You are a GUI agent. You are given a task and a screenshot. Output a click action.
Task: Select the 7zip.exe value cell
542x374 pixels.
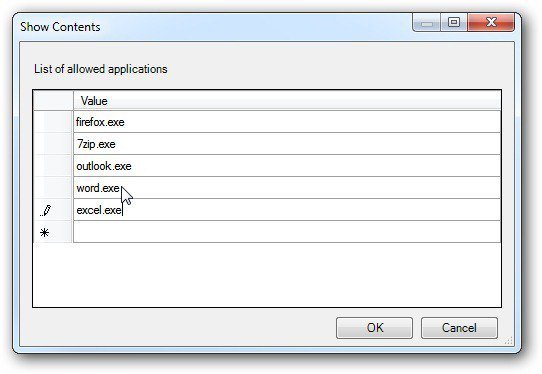(287, 144)
